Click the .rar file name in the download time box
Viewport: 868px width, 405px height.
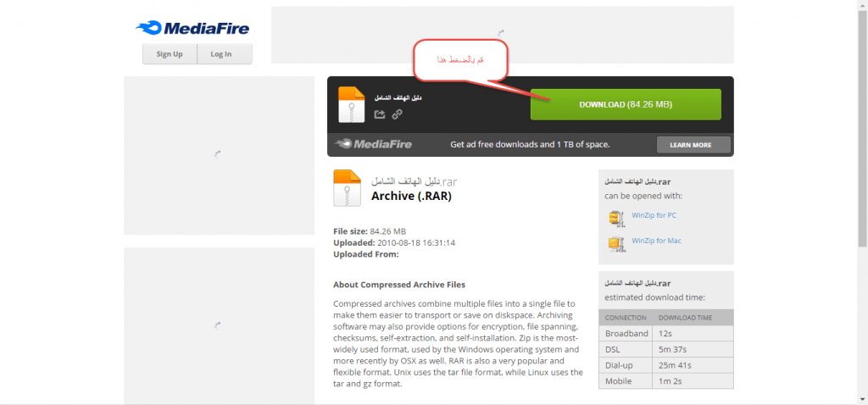point(637,283)
